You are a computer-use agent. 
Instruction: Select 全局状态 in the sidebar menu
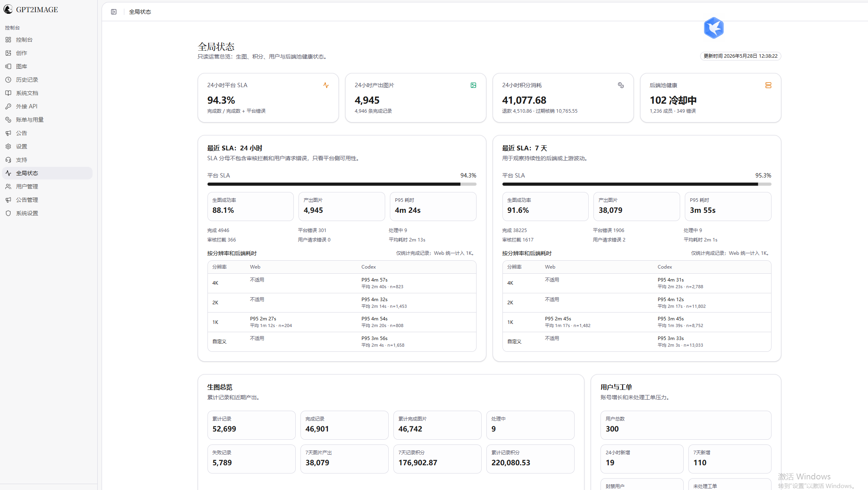click(47, 173)
